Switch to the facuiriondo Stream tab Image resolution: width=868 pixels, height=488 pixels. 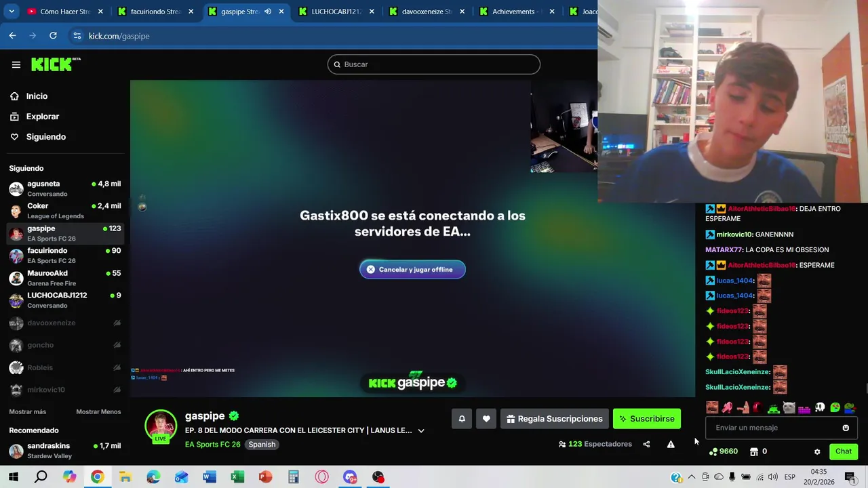155,12
